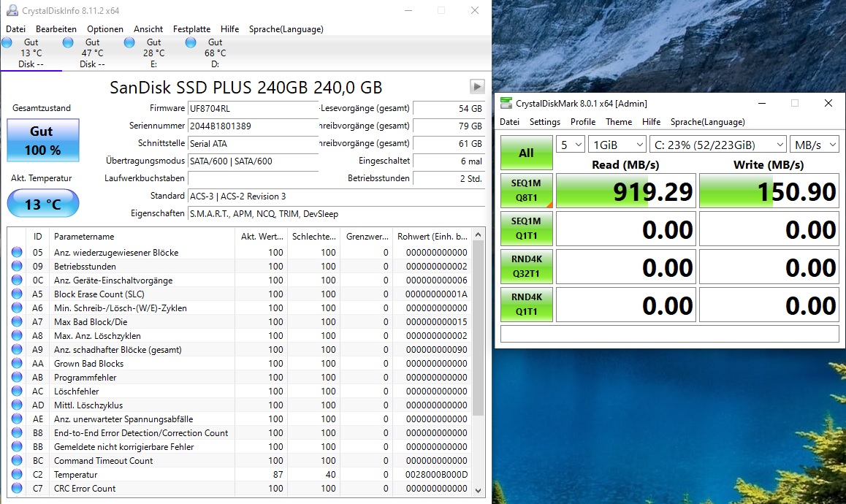
Task: Click status orb of Block Erase Count row
Action: 17,294
